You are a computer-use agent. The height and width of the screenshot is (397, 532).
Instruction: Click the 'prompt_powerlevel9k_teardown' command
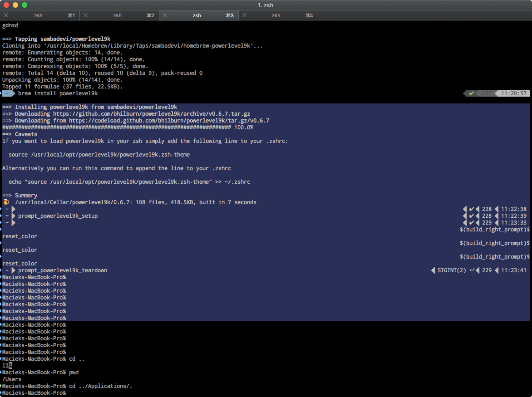(63, 270)
